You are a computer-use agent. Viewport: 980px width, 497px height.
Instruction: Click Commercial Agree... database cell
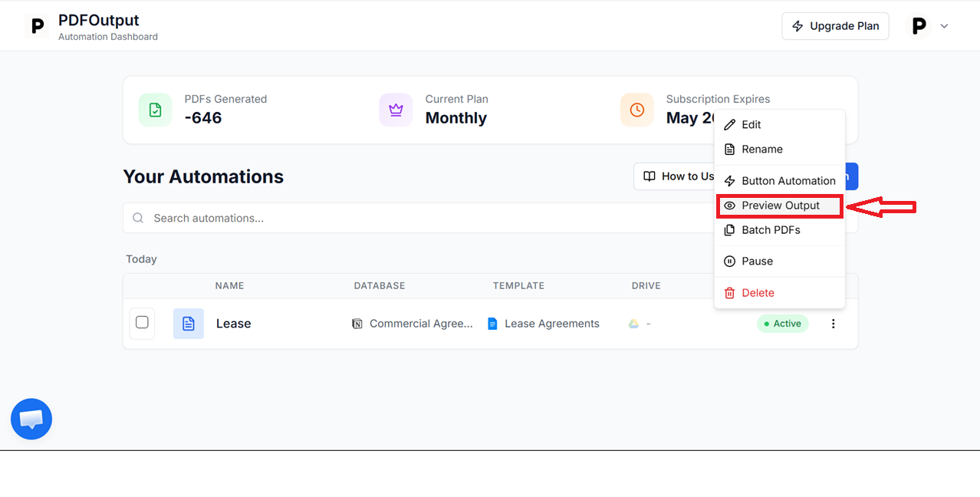(421, 324)
